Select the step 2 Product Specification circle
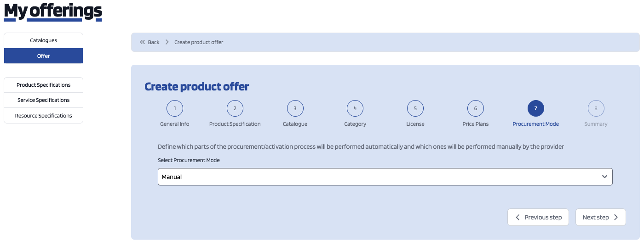644x247 pixels. (235, 109)
